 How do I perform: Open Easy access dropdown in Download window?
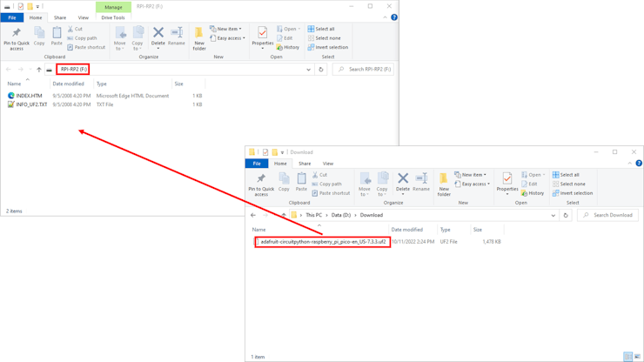pyautogui.click(x=472, y=184)
